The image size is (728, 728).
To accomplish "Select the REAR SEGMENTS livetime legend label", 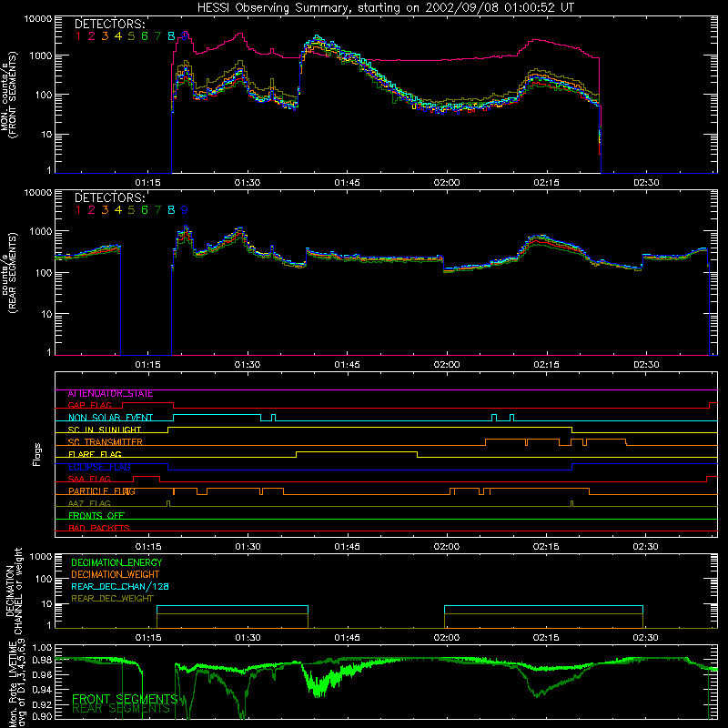I will (121, 709).
